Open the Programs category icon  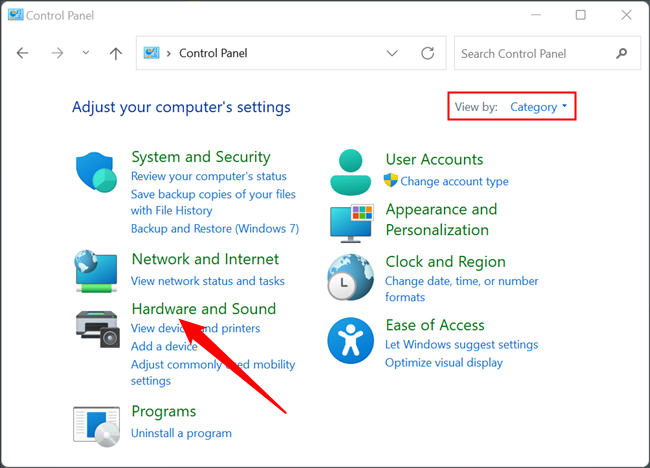point(96,424)
